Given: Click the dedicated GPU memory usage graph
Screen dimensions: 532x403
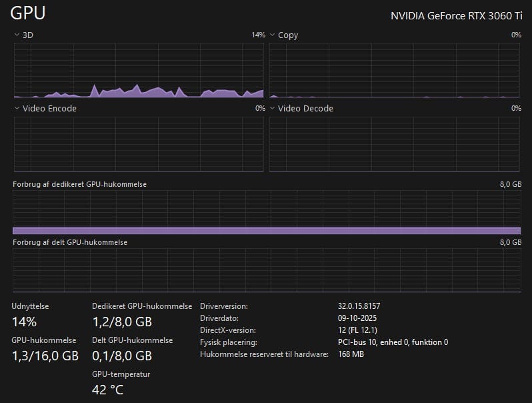Looking at the screenshot, I should [266, 212].
